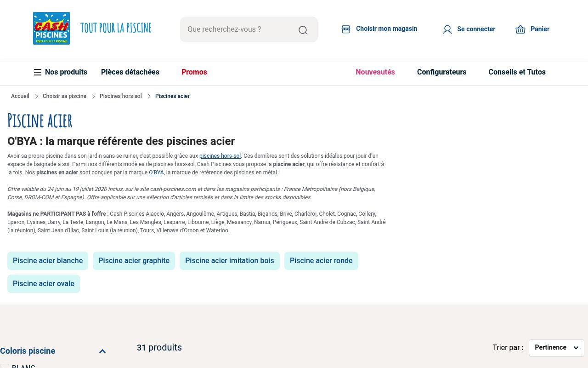The width and height of the screenshot is (588, 368).
Task: Open Conseils et Tutos menu
Action: coord(517,72)
